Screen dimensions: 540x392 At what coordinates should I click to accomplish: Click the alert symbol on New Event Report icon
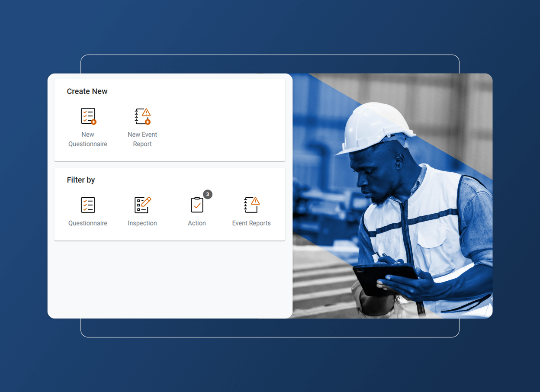[x=147, y=111]
